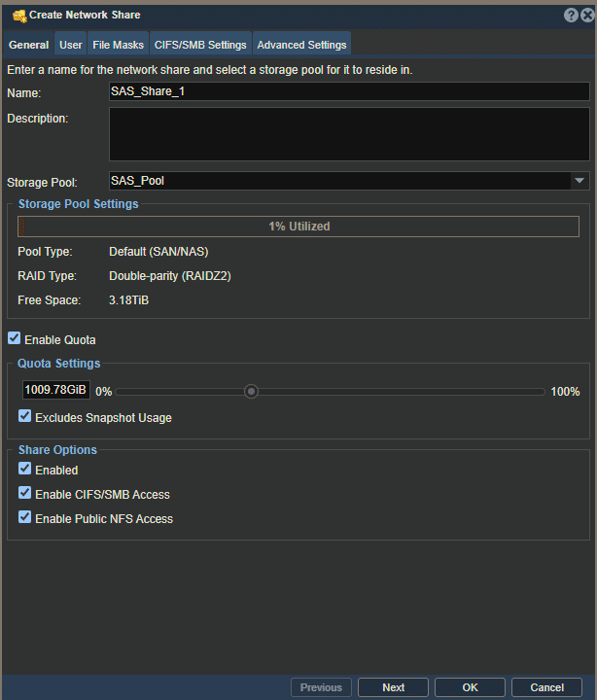Toggle the Enabled share option checkbox
This screenshot has height=700, width=597.
(x=25, y=469)
